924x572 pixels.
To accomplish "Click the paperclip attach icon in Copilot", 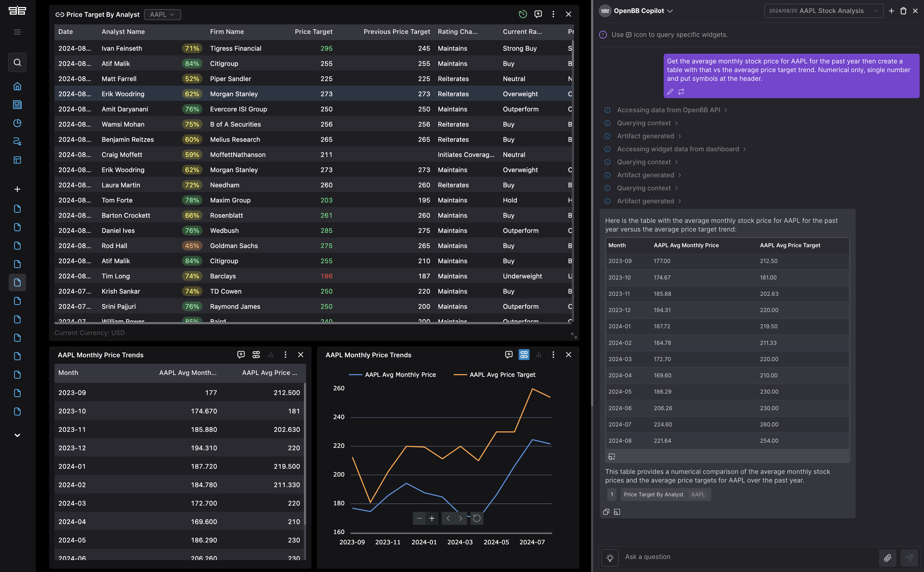I will click(x=887, y=558).
